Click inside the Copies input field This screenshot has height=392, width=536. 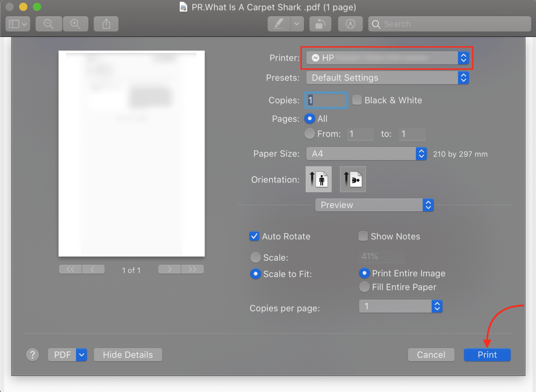coord(326,100)
